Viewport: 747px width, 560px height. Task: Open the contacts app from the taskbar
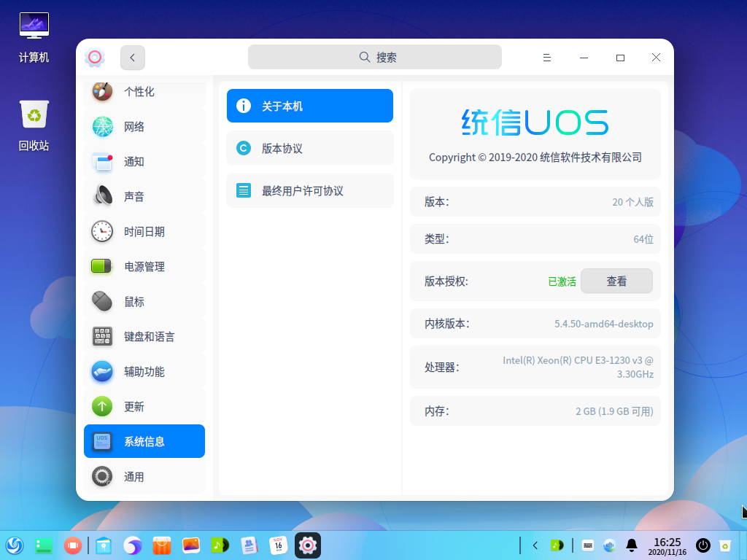tap(249, 545)
